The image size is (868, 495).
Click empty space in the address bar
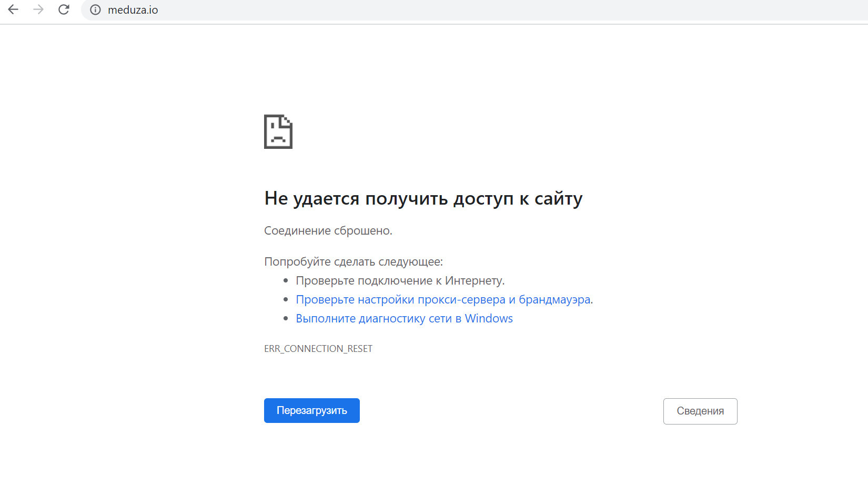(473, 10)
